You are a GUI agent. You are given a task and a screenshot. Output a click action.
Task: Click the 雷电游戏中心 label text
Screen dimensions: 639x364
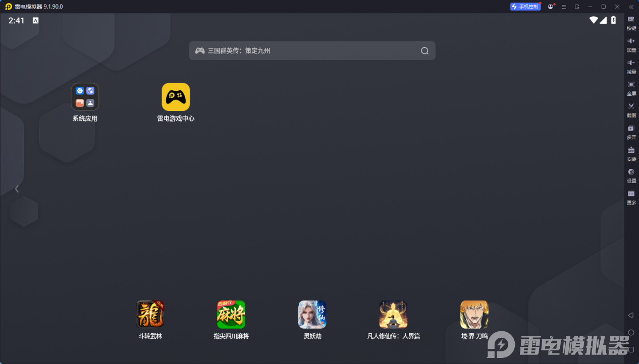click(x=176, y=118)
